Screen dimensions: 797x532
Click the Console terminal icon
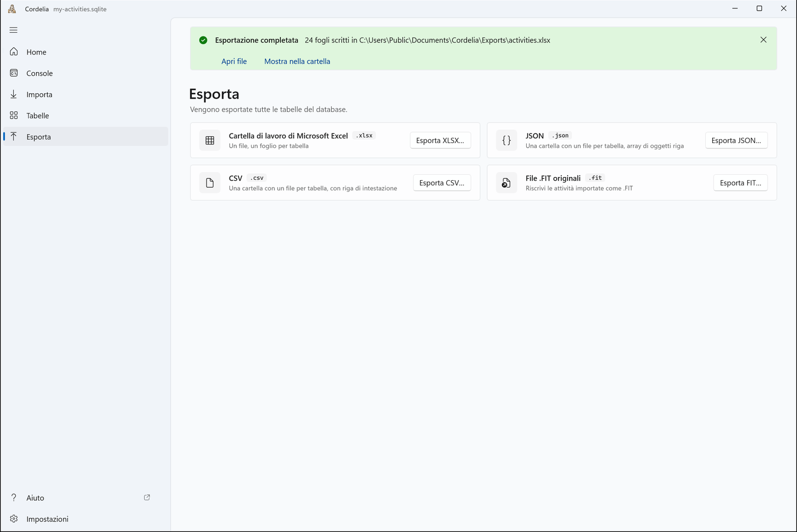[x=14, y=73]
